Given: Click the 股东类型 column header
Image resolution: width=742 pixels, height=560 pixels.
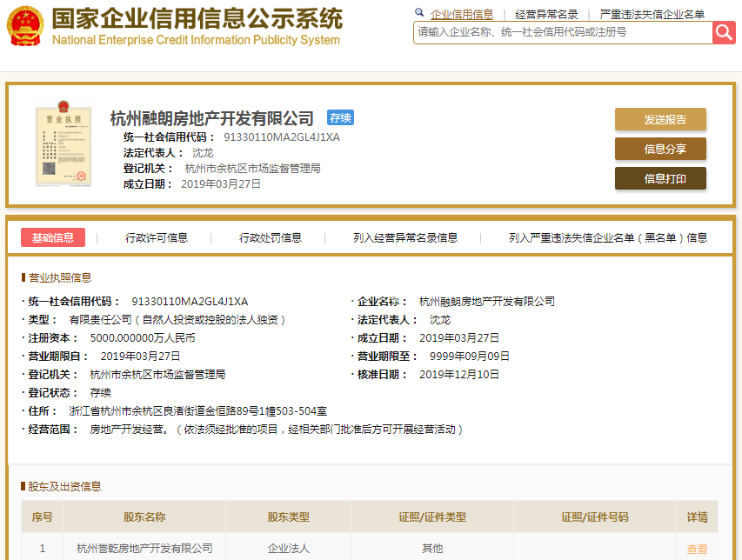Looking at the screenshot, I should (288, 517).
